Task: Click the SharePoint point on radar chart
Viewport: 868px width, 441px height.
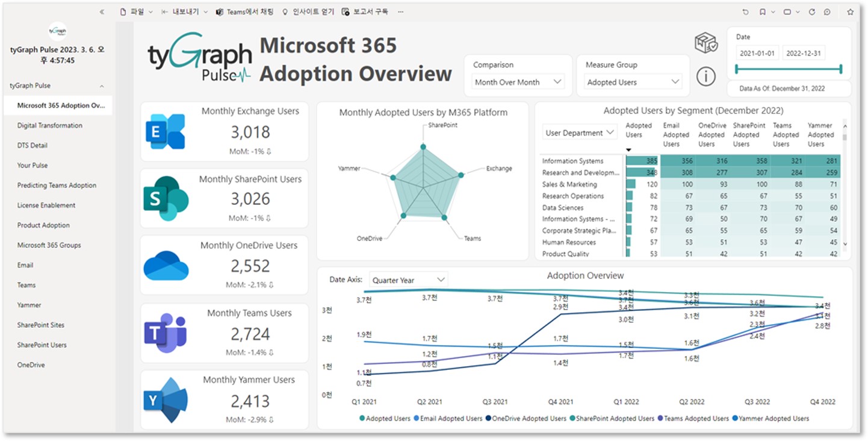Action: click(423, 146)
